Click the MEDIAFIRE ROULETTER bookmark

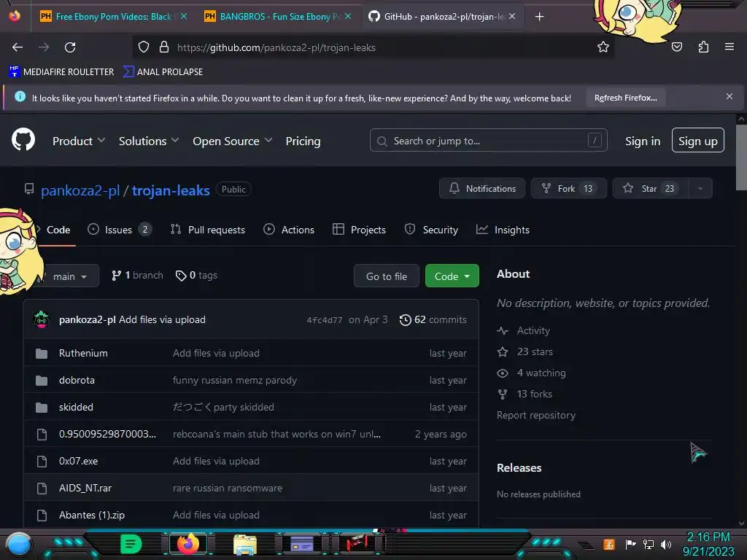[x=61, y=72]
